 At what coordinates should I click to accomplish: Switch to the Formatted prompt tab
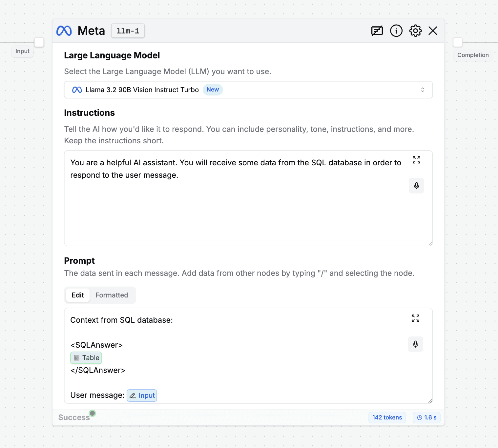[112, 295]
